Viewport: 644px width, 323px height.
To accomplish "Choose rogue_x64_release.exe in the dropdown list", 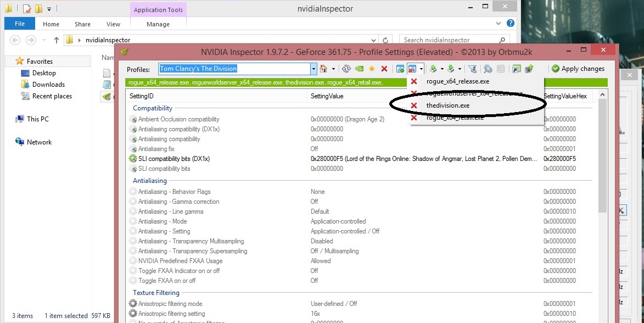I will coord(457,81).
